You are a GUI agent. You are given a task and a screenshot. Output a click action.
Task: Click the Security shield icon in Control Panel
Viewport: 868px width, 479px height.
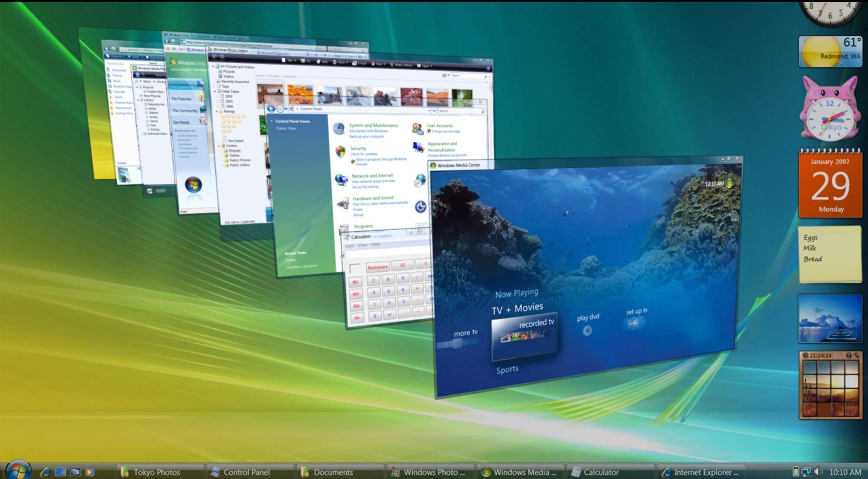[340, 151]
